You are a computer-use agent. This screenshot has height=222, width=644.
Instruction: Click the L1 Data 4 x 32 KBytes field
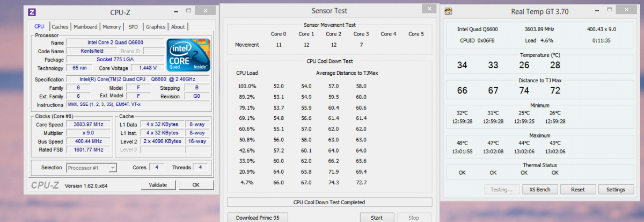[163, 124]
